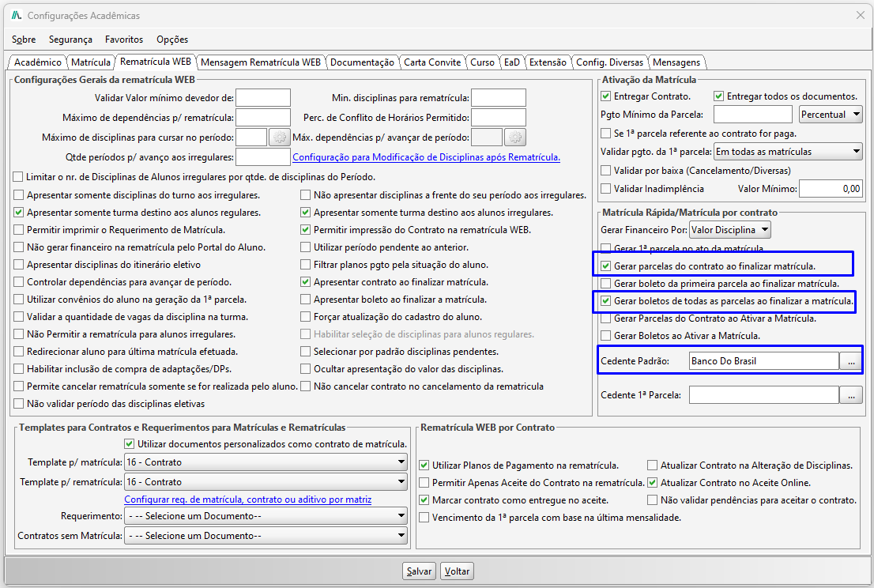The width and height of the screenshot is (874, 588).
Task: Expand the Percentual dropdown
Action: (831, 115)
